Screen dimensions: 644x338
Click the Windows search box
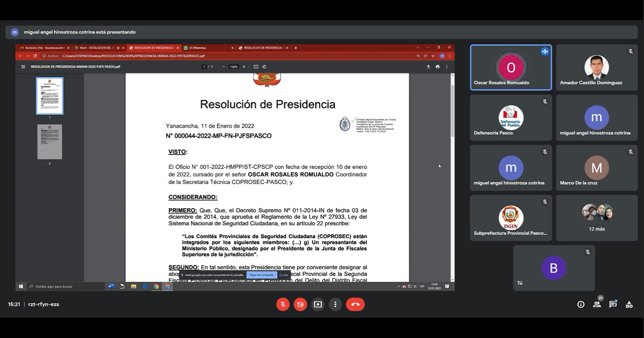tap(65, 286)
